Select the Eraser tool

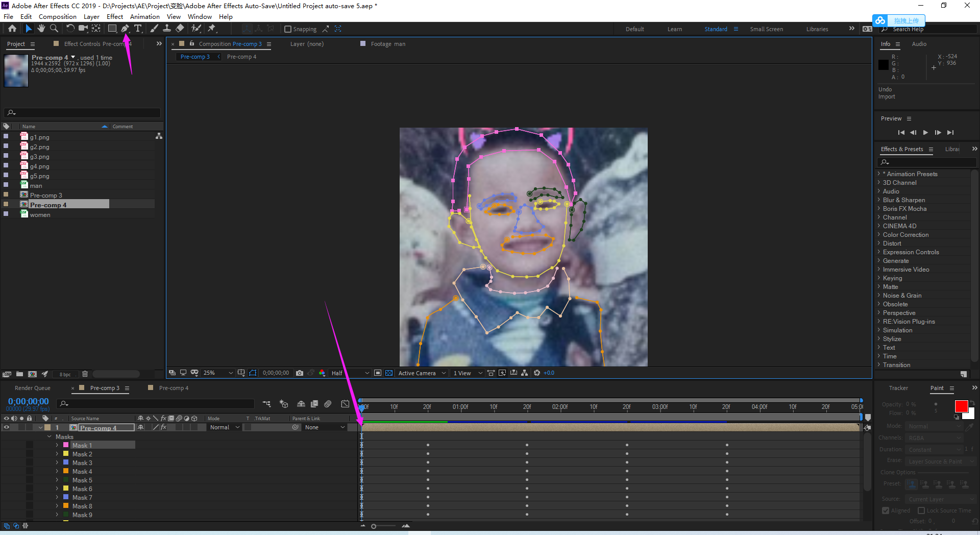[x=180, y=29]
